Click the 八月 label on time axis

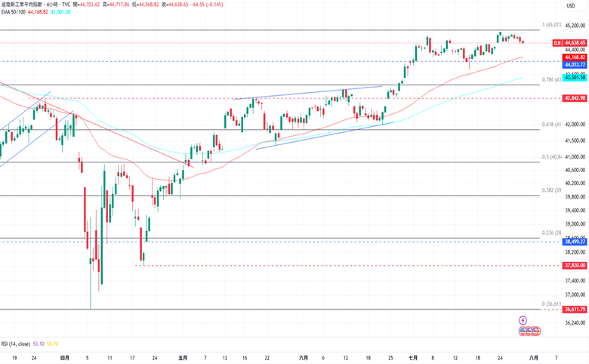pos(533,358)
